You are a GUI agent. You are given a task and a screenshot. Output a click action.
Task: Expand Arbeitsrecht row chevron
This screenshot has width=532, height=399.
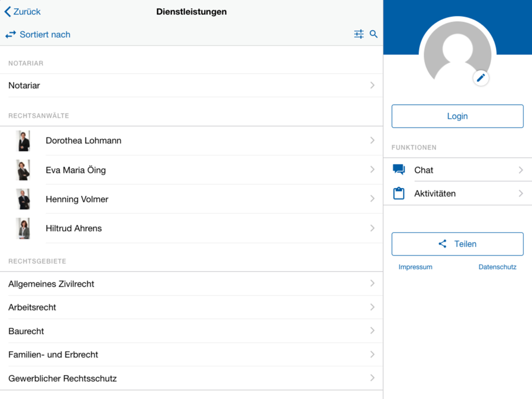(x=372, y=307)
